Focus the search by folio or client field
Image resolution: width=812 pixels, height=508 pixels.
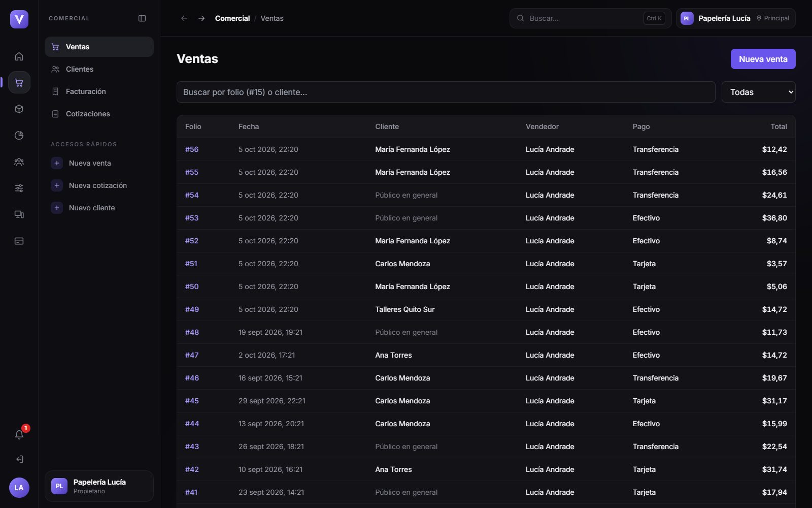446,92
